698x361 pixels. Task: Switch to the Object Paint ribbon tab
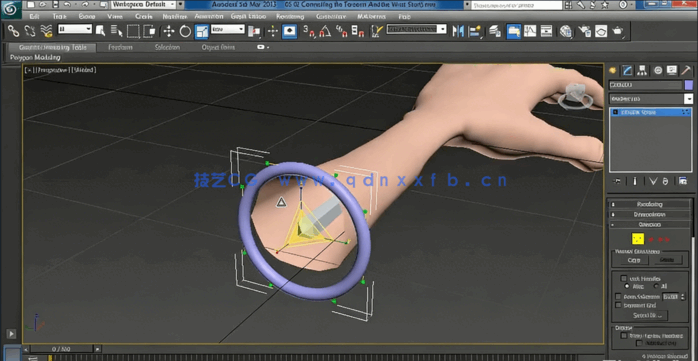click(218, 47)
